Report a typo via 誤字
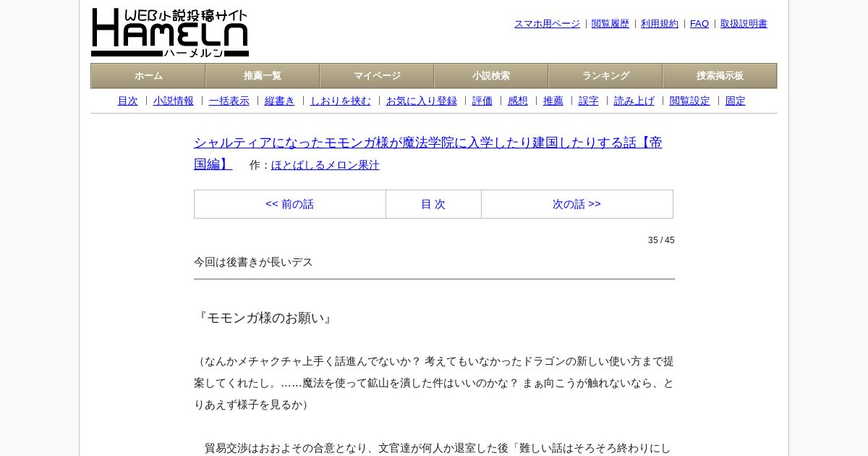 [589, 101]
